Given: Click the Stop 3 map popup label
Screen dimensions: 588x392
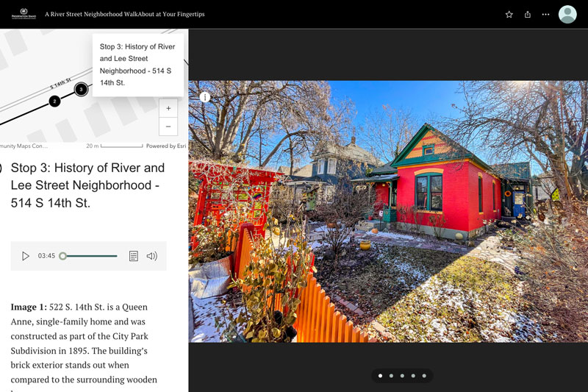Looking at the screenshot, I should pyautogui.click(x=138, y=65).
